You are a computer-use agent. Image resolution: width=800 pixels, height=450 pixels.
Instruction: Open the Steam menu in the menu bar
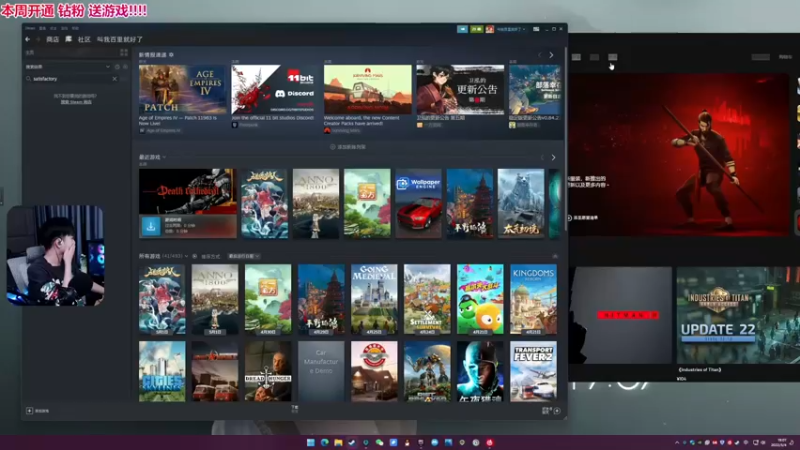click(x=30, y=29)
